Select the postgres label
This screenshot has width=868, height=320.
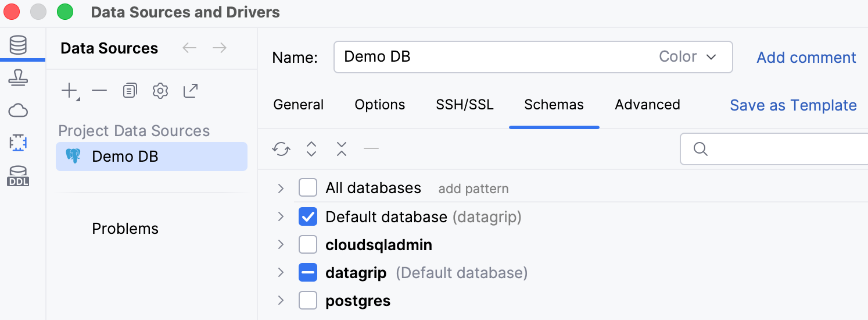point(358,301)
